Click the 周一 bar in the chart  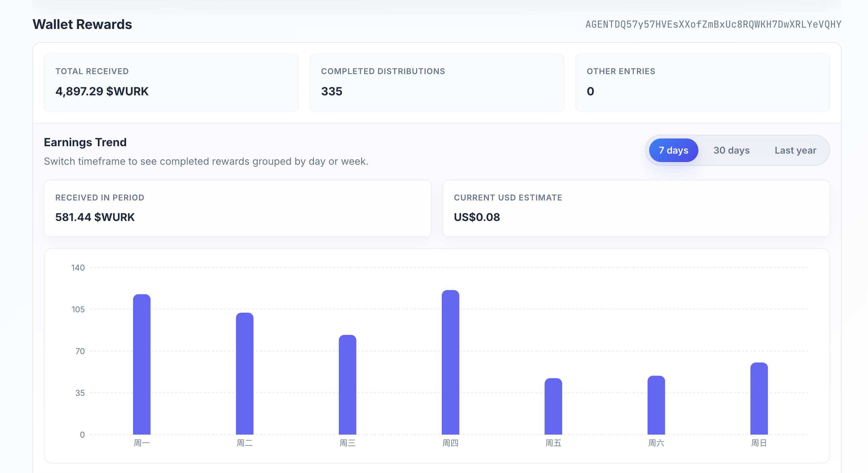point(142,364)
